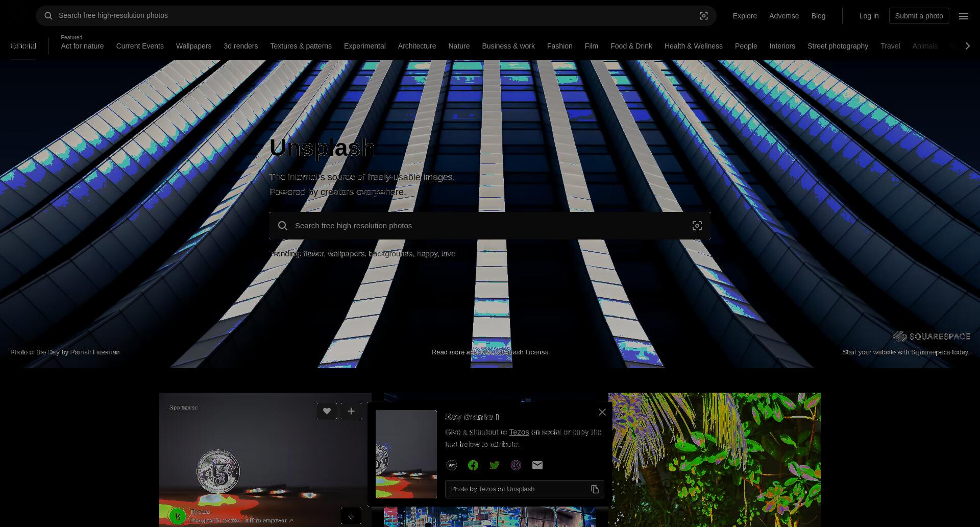Click trending term happy
980x527 pixels.
(427, 254)
